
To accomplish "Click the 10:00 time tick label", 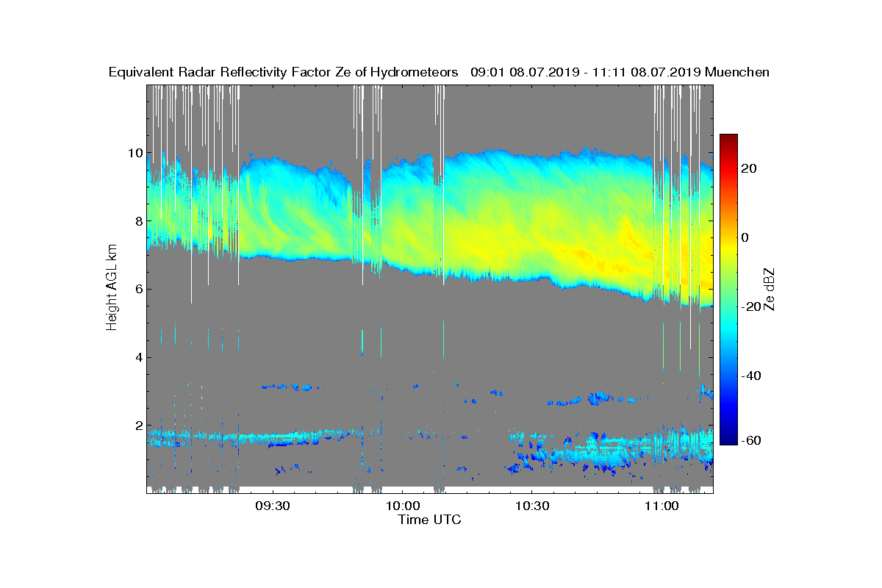I will pyautogui.click(x=402, y=506).
